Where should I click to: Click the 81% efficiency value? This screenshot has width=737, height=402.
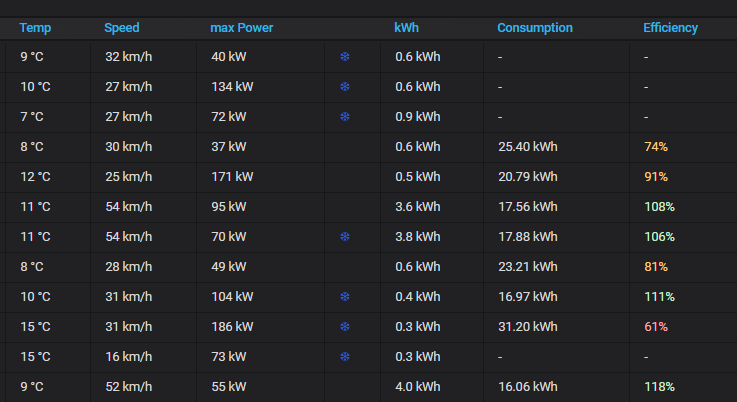pos(656,267)
